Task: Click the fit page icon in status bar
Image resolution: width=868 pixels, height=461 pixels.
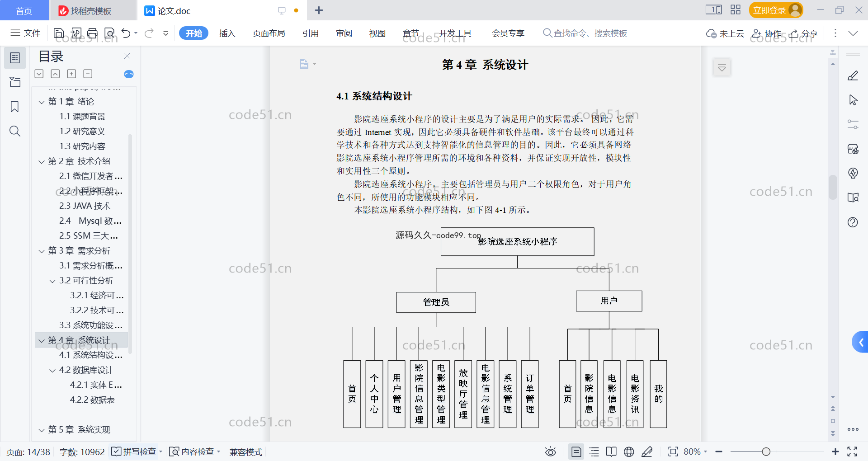Action: pyautogui.click(x=673, y=452)
